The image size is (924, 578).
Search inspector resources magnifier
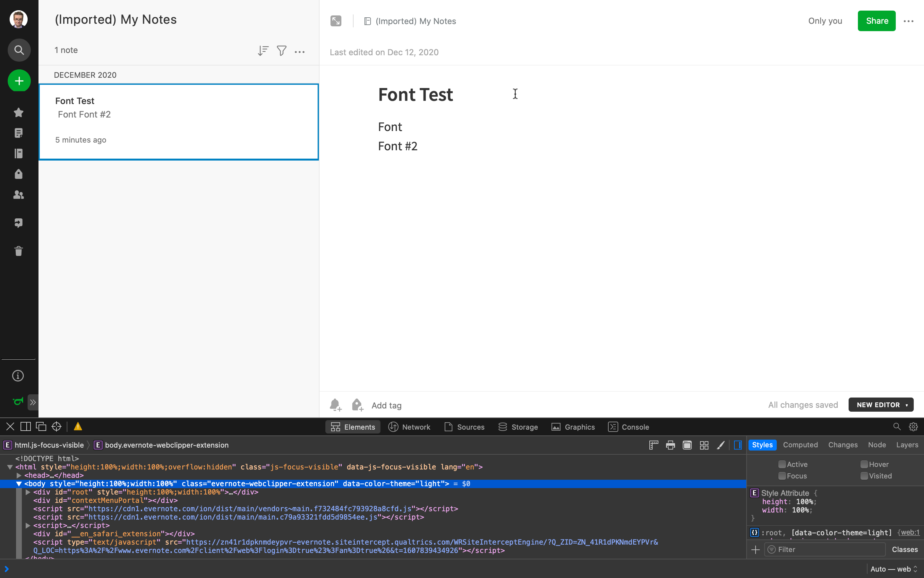click(x=896, y=427)
